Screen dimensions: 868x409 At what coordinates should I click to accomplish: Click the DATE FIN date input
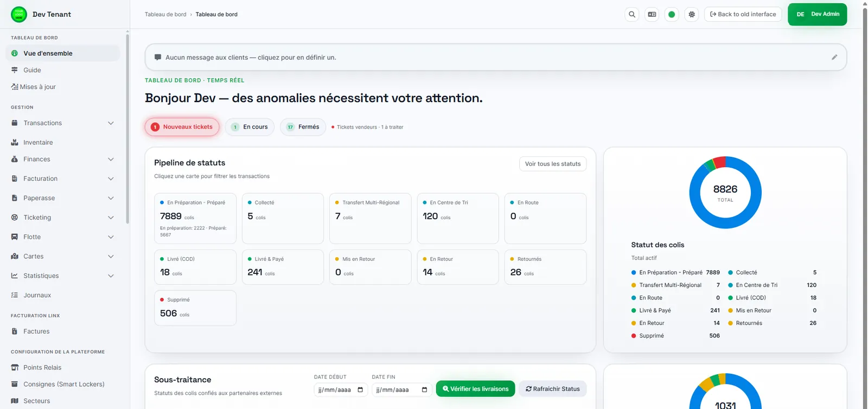pos(401,389)
